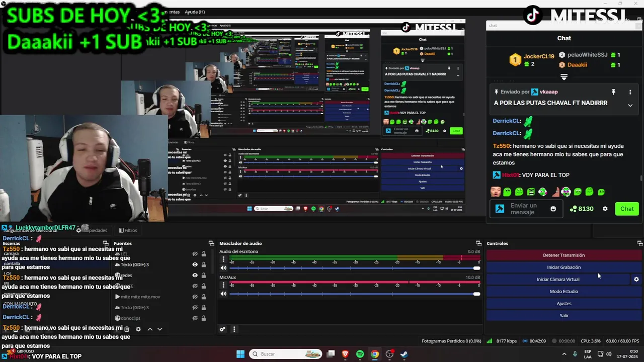Image resolution: width=644 pixels, height=362 pixels.
Task: Move source down with the down arrow
Action: click(x=160, y=329)
